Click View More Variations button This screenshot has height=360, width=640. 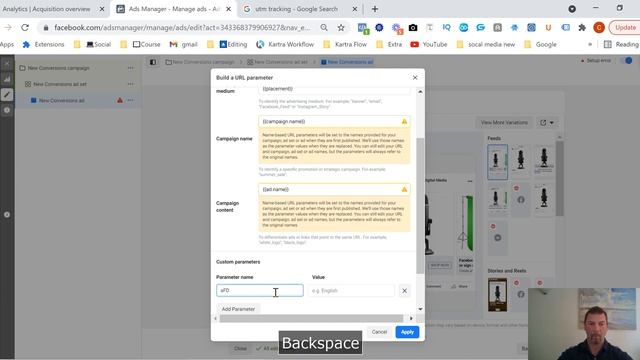click(504, 122)
